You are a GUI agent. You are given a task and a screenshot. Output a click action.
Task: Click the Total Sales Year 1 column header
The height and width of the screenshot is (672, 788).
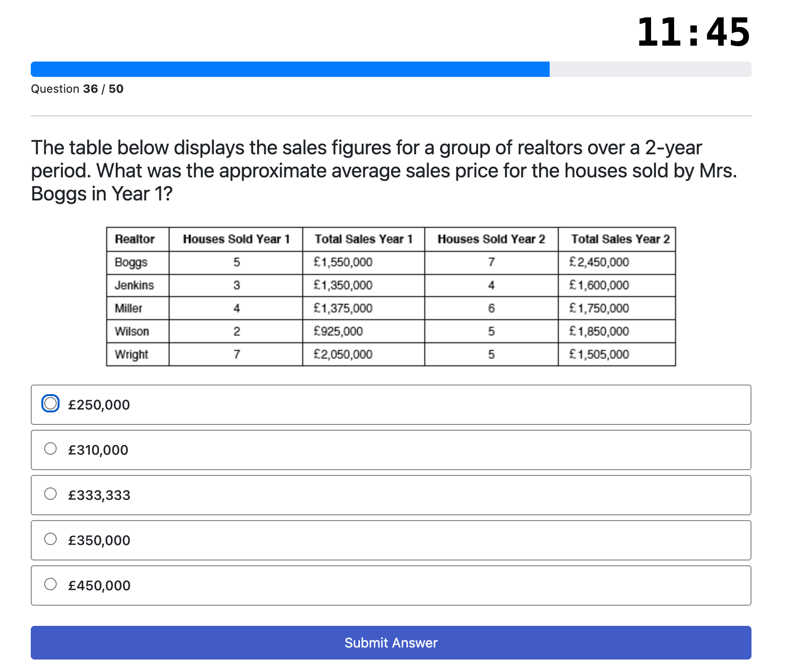[363, 239]
